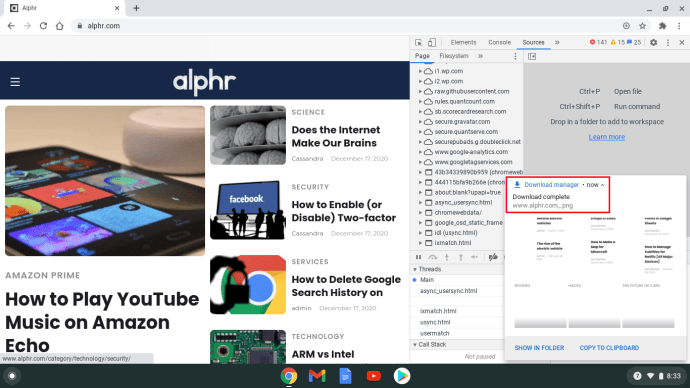The image size is (690, 388).
Task: Open Chrome extensions puzzle icon
Action: coord(662,26)
